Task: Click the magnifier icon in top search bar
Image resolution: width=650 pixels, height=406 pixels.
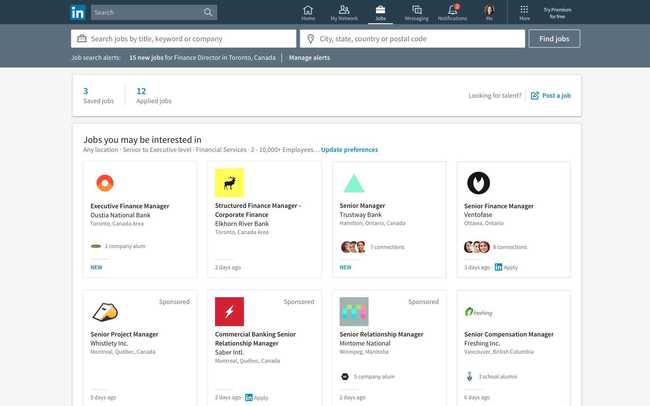Action: pyautogui.click(x=208, y=12)
